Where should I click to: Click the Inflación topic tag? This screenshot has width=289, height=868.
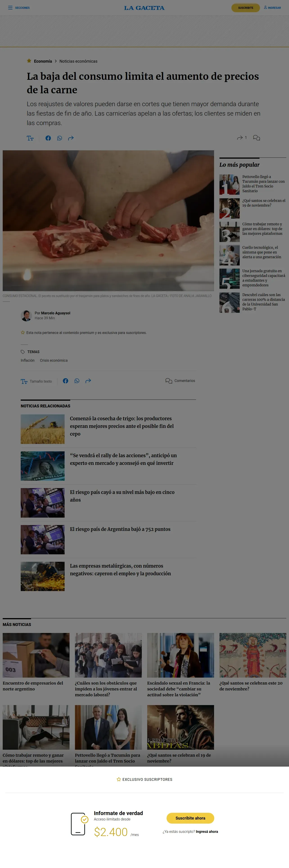pyautogui.click(x=28, y=361)
